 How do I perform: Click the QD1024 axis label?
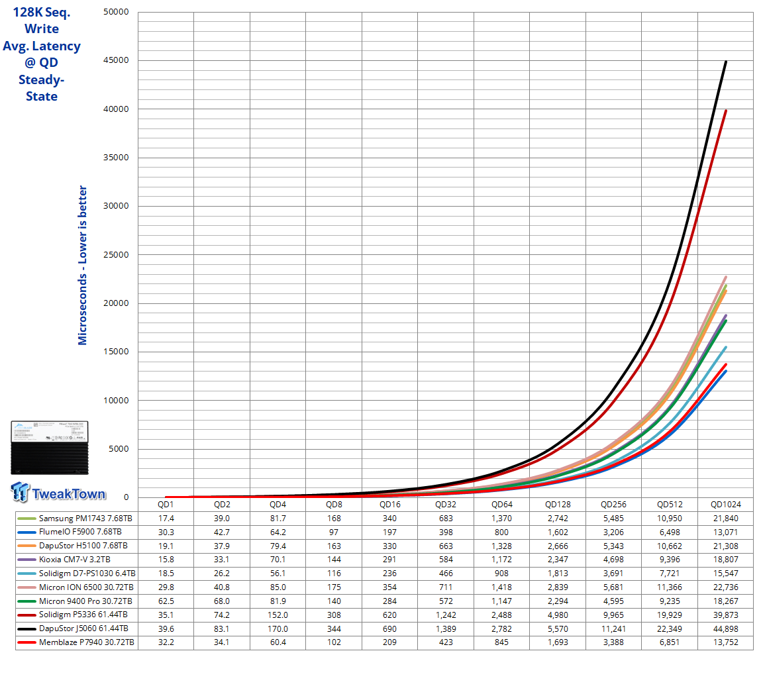click(x=725, y=505)
